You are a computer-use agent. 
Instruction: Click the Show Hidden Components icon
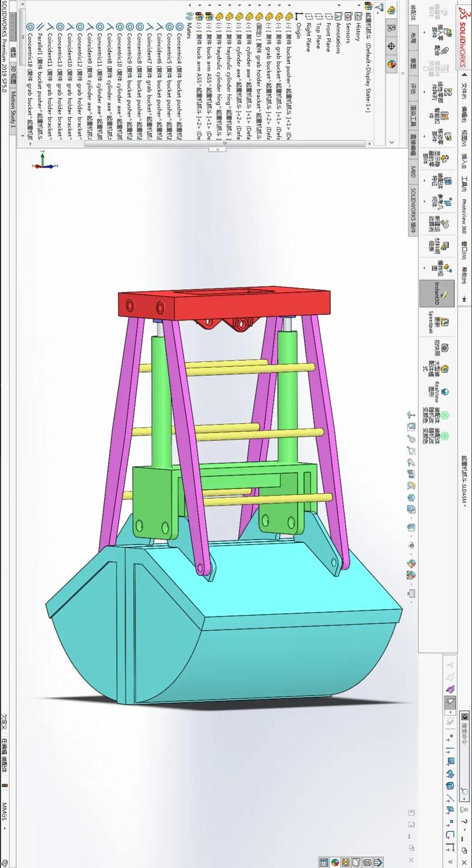point(444,158)
